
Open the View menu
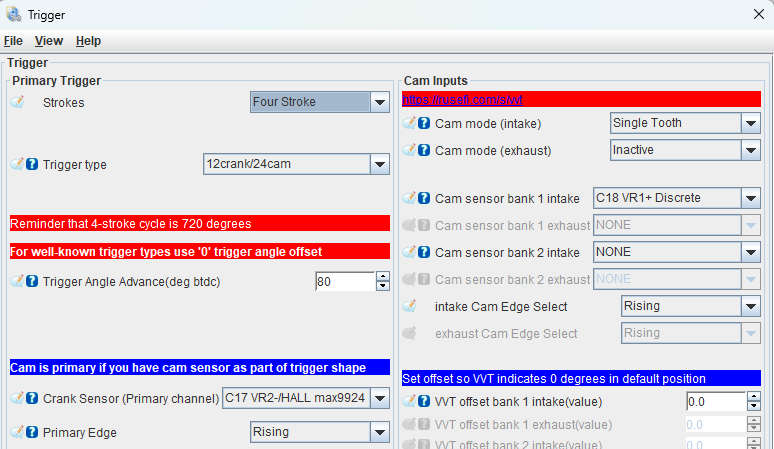(x=49, y=41)
